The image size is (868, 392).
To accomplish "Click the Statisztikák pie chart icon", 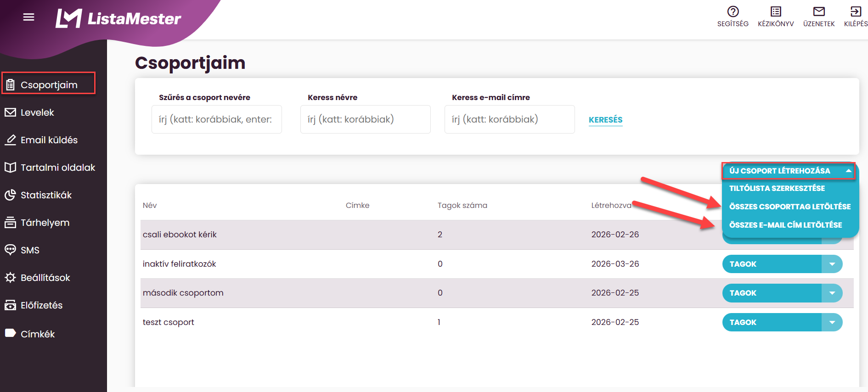I will coord(10,195).
